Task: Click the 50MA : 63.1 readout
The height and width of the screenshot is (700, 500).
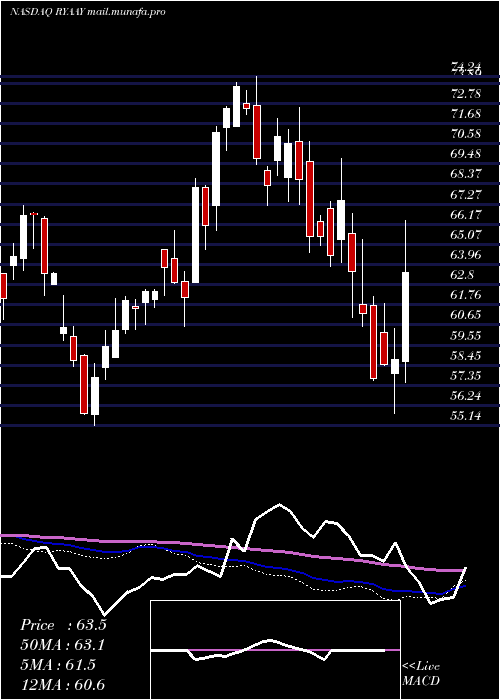Action: coord(63,645)
